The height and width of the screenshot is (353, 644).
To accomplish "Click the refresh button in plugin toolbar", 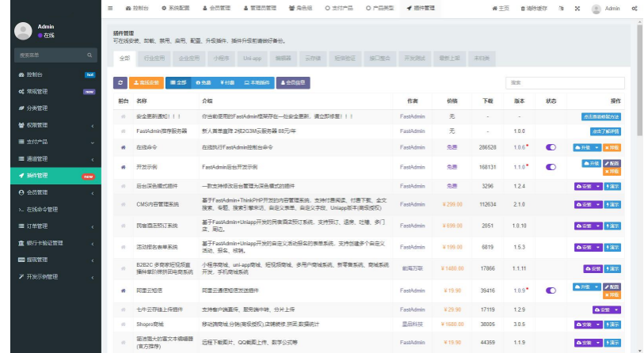I will coord(120,82).
